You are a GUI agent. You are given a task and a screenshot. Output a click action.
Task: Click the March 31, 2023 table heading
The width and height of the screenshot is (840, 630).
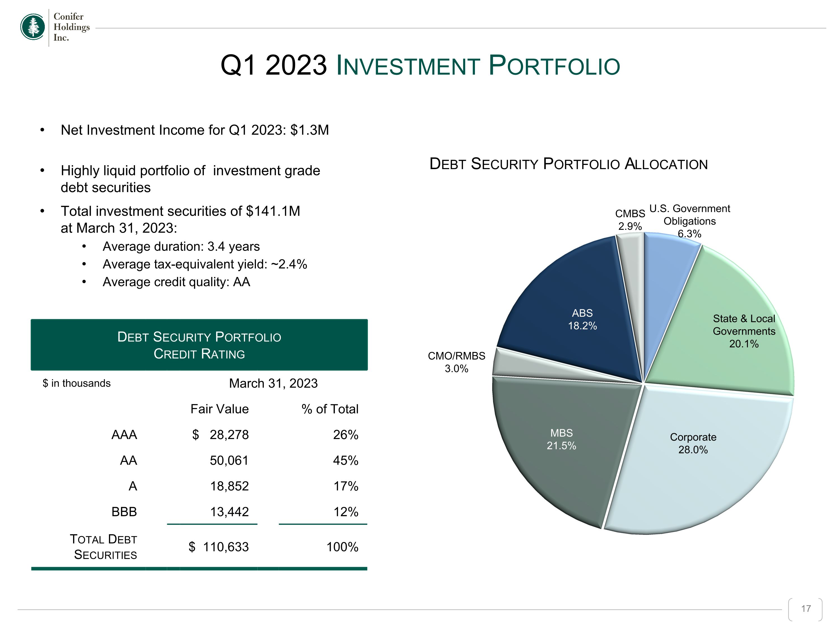tap(273, 383)
